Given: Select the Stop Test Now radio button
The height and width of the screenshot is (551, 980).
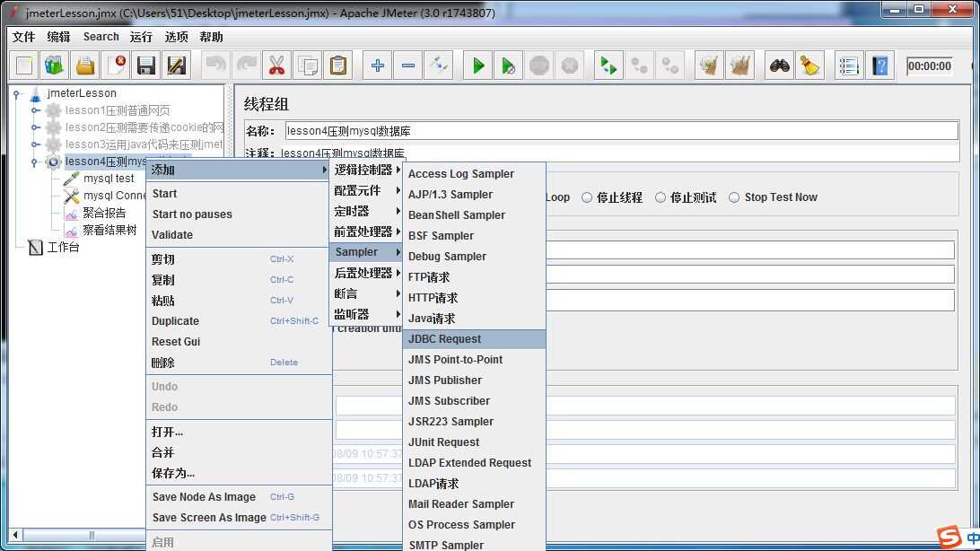Looking at the screenshot, I should [x=734, y=197].
